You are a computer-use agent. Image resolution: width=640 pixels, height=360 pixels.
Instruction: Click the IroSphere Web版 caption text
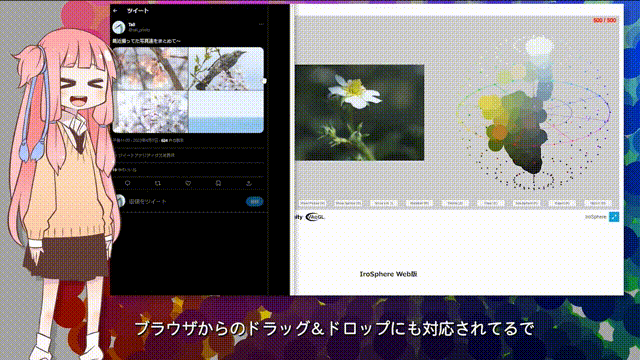[x=388, y=274]
